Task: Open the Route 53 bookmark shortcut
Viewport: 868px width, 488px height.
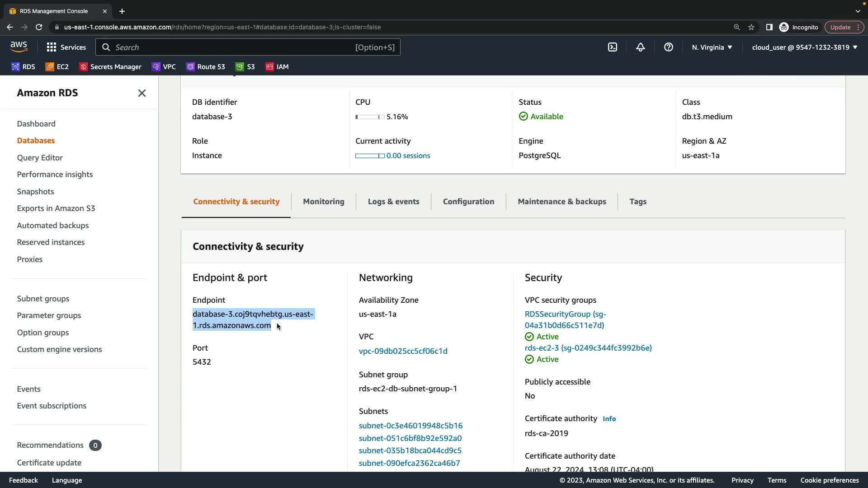Action: point(206,67)
